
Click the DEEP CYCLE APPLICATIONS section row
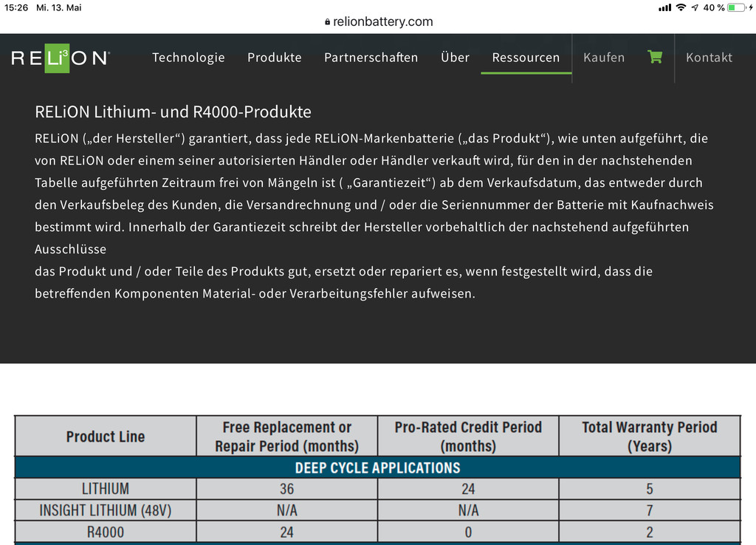click(x=378, y=467)
